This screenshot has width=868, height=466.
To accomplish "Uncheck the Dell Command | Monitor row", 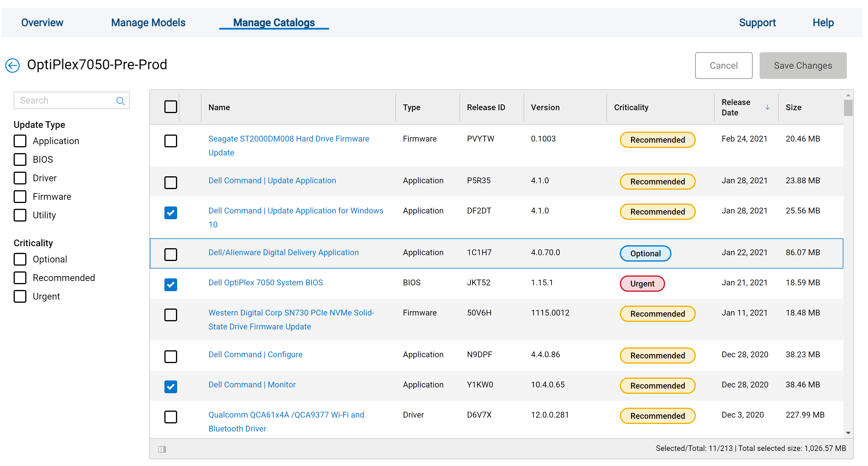I will [170, 386].
